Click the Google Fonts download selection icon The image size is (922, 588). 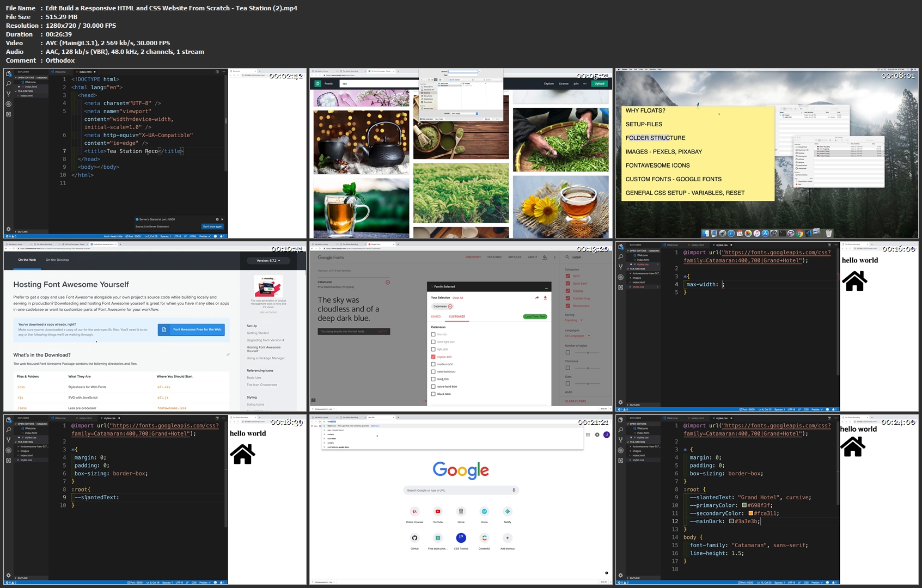[545, 298]
